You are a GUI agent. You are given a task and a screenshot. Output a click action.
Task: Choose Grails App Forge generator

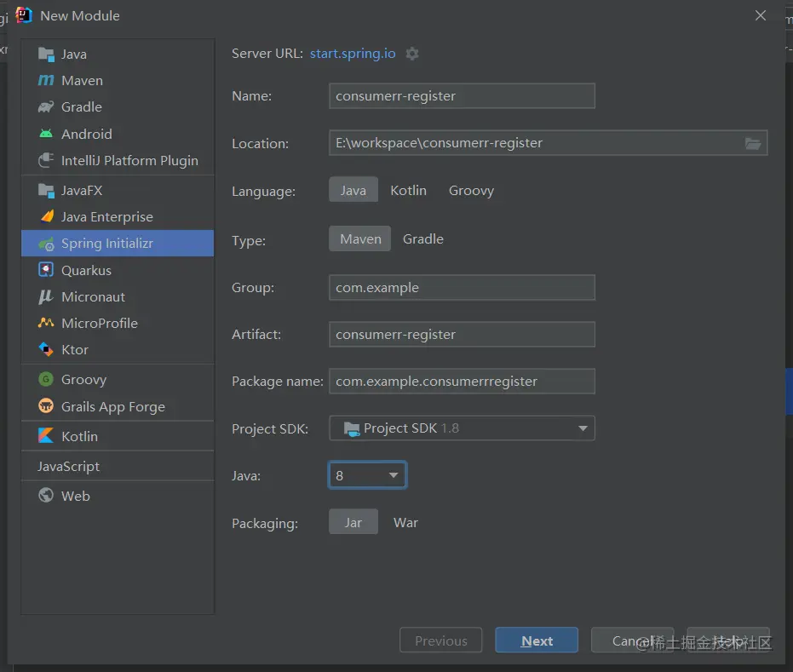pyautogui.click(x=112, y=407)
